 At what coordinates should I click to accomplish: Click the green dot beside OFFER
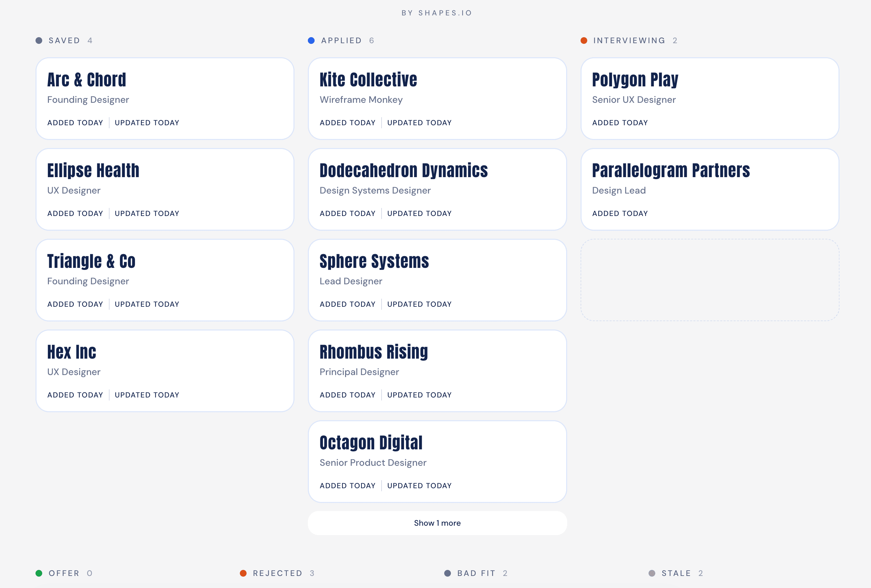coord(39,573)
